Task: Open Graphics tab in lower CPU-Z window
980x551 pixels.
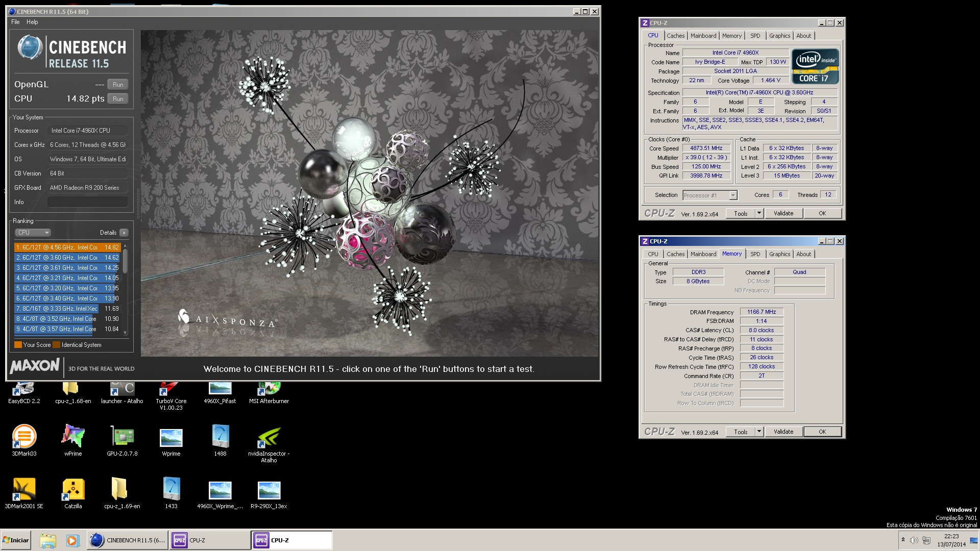Action: coord(779,254)
